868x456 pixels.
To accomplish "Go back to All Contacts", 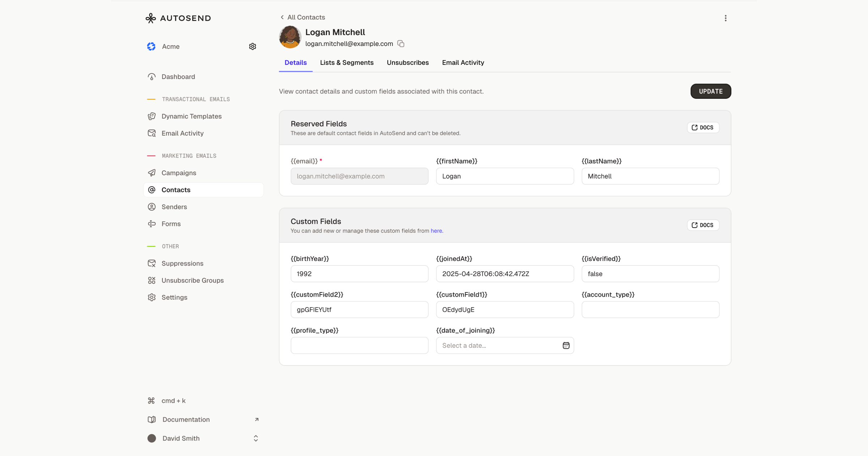I will 303,17.
